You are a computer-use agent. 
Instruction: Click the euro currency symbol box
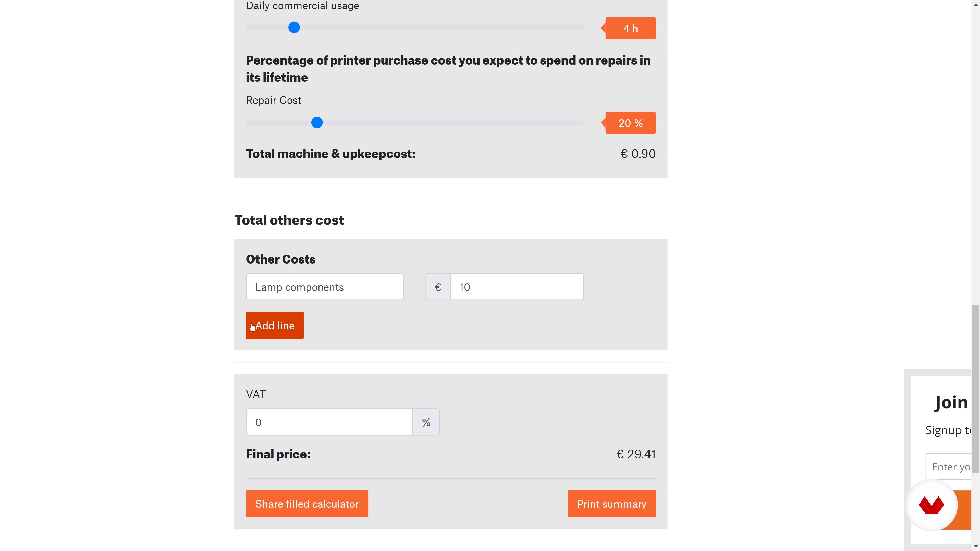438,287
